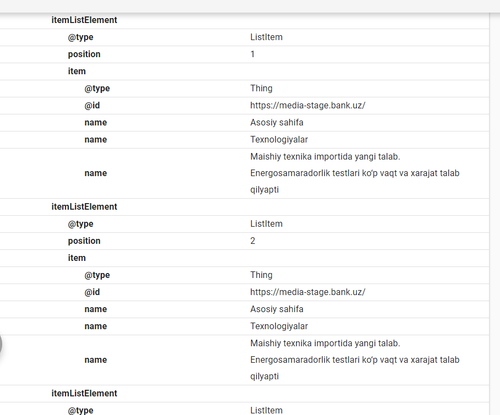
Task: Select the position label beside value 1
Action: tap(84, 54)
